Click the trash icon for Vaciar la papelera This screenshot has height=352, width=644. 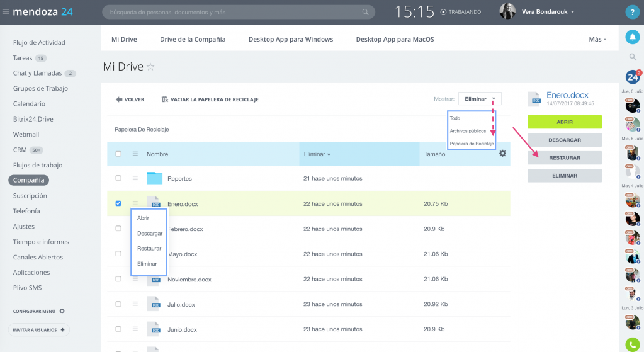[165, 99]
